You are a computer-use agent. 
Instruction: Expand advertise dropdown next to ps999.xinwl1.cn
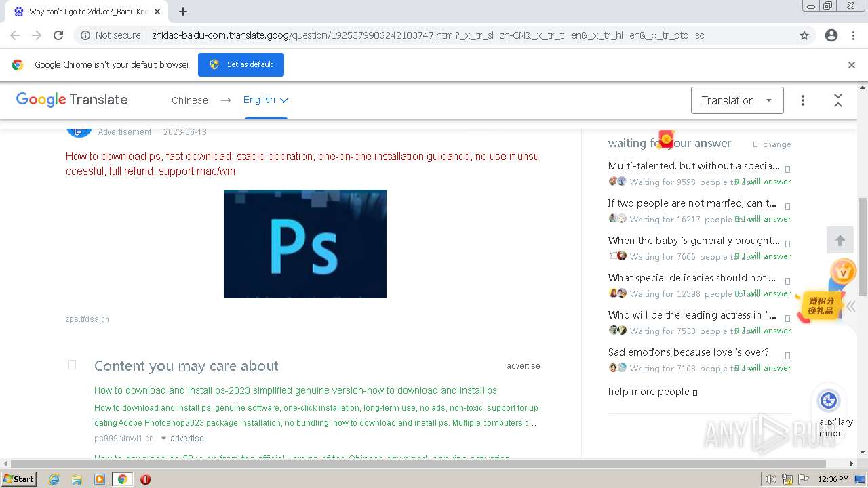click(x=163, y=439)
